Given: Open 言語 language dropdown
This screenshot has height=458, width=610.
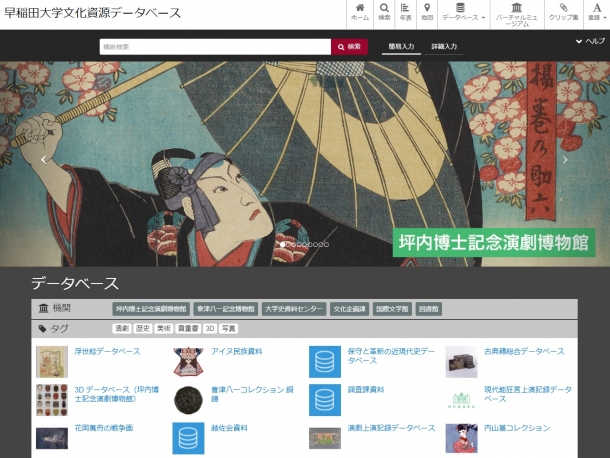Looking at the screenshot, I should pyautogui.click(x=597, y=13).
